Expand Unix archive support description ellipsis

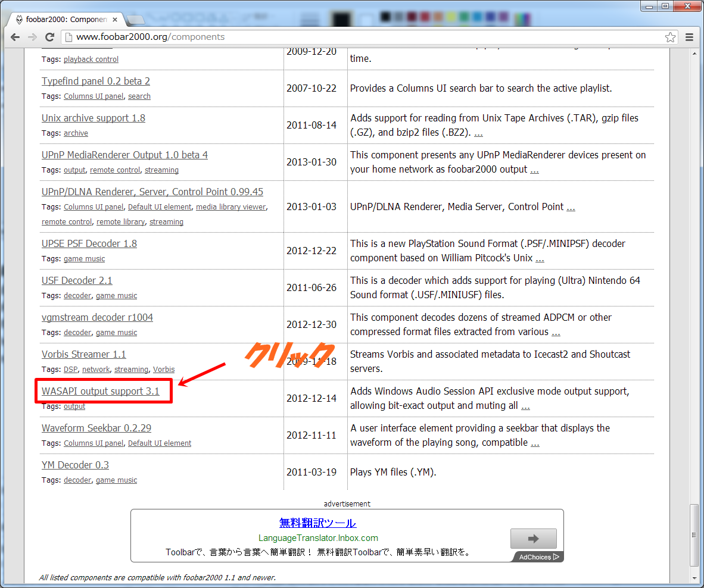tap(479, 133)
